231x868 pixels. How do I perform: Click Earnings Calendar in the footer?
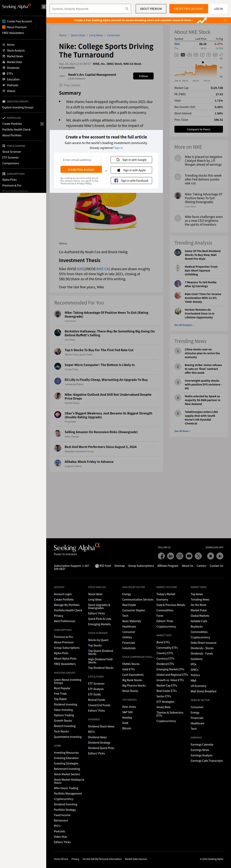pos(202,744)
